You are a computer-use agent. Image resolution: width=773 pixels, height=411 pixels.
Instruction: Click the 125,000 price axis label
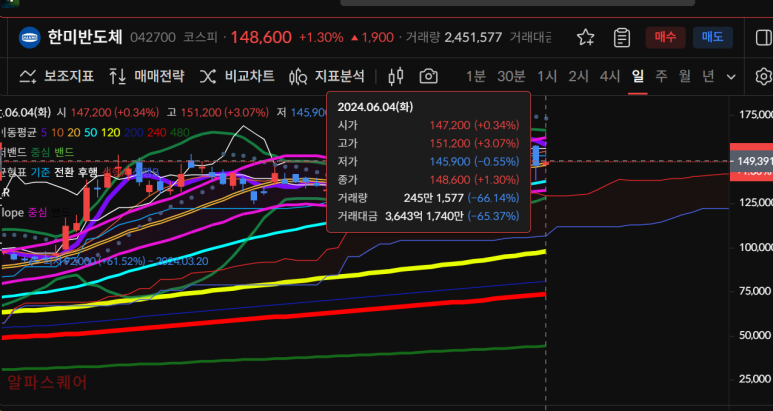(x=755, y=203)
